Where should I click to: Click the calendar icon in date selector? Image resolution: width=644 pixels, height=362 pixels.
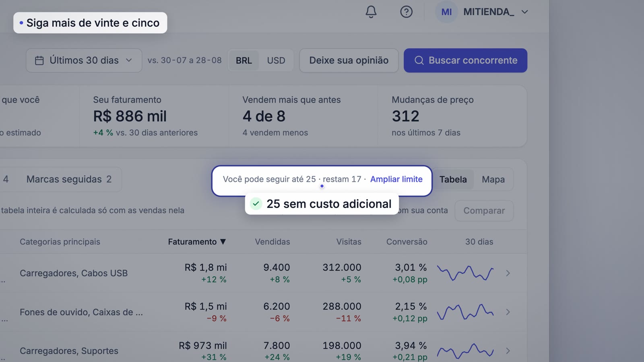tap(39, 61)
